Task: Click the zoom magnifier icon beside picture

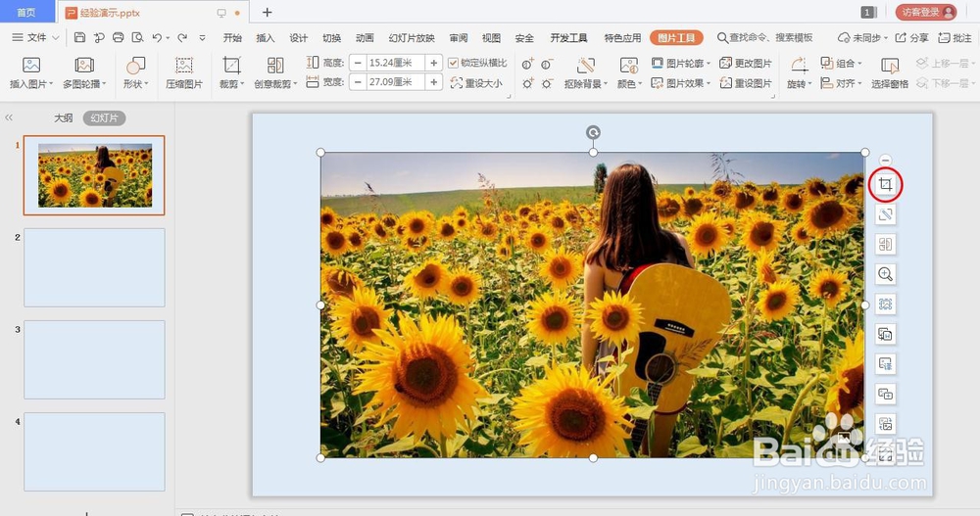Action: (x=885, y=274)
